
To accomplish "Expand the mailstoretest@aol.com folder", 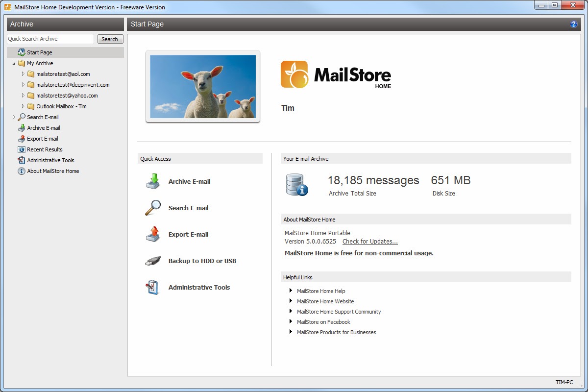I will (x=23, y=74).
